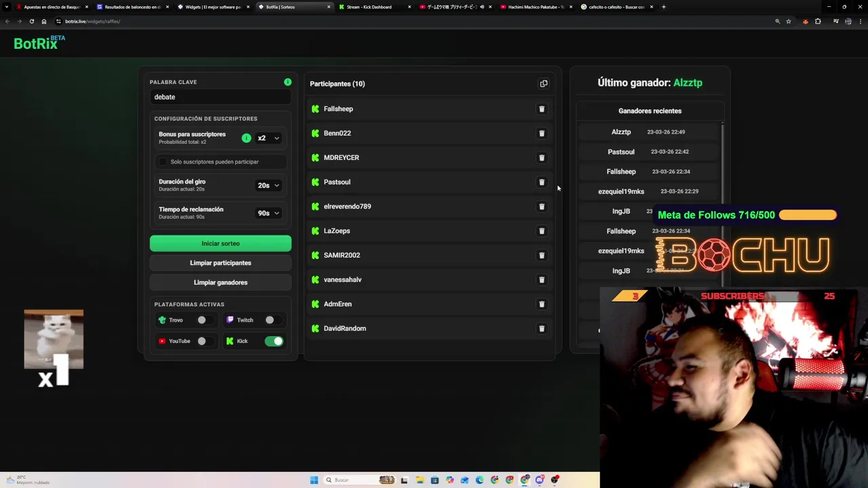The width and height of the screenshot is (868, 488).
Task: Open the 20s Duración del giro dropdown
Action: click(269, 185)
